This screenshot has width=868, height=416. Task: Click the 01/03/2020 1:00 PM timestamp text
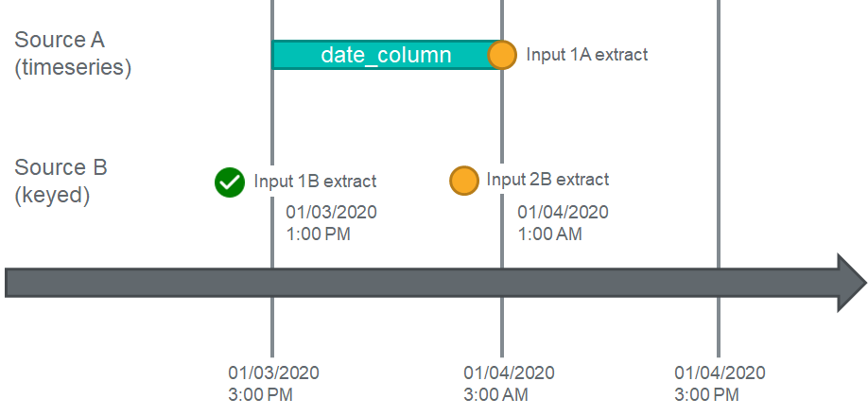click(x=331, y=223)
